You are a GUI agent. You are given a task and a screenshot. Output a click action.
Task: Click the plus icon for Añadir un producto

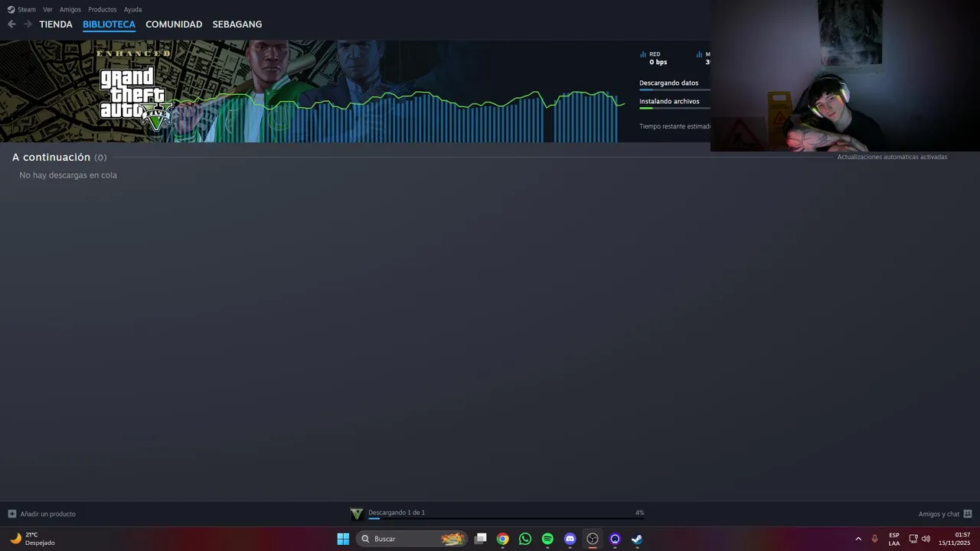click(11, 514)
